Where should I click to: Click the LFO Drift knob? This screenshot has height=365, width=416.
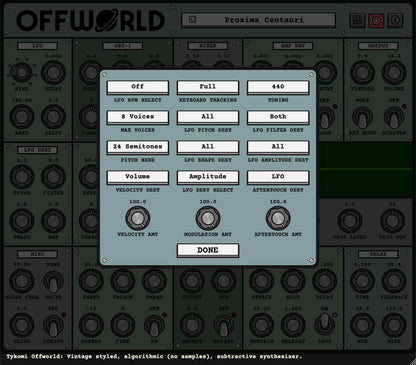click(53, 117)
